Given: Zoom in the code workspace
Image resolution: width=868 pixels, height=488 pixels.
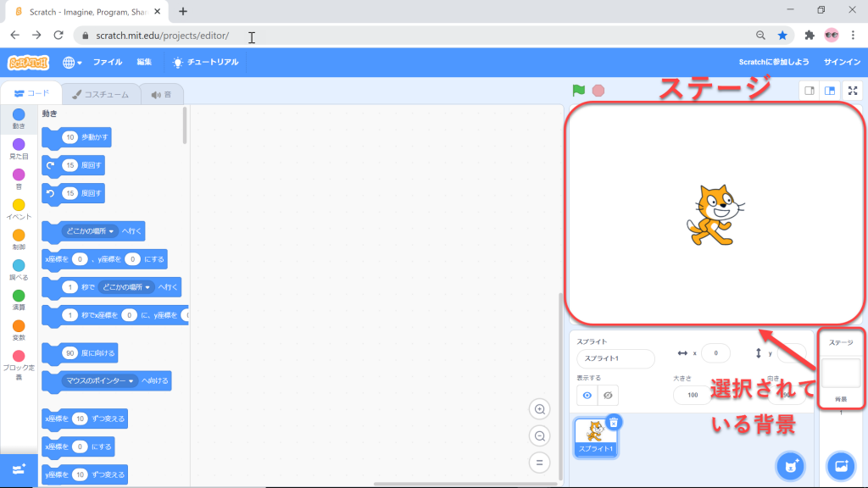Looking at the screenshot, I should coord(539,409).
